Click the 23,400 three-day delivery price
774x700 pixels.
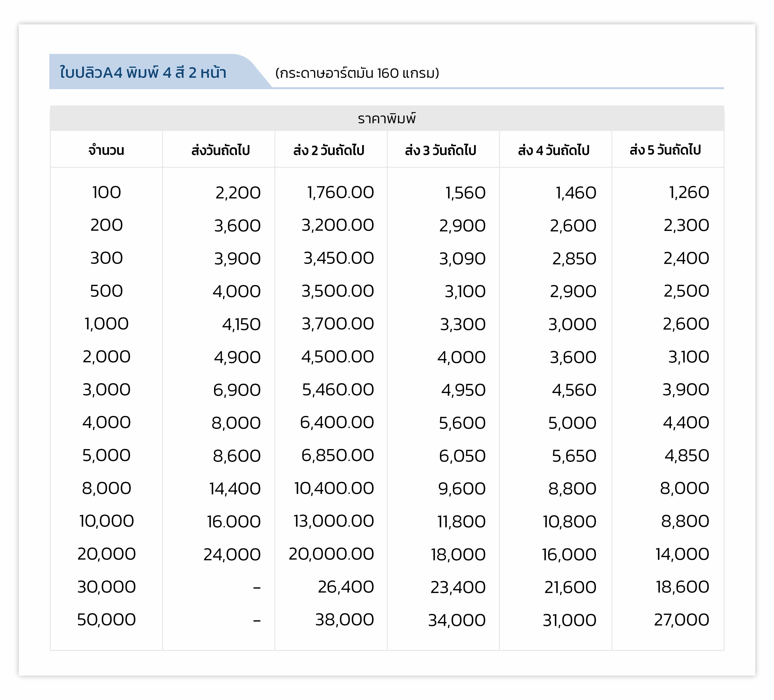(x=458, y=587)
